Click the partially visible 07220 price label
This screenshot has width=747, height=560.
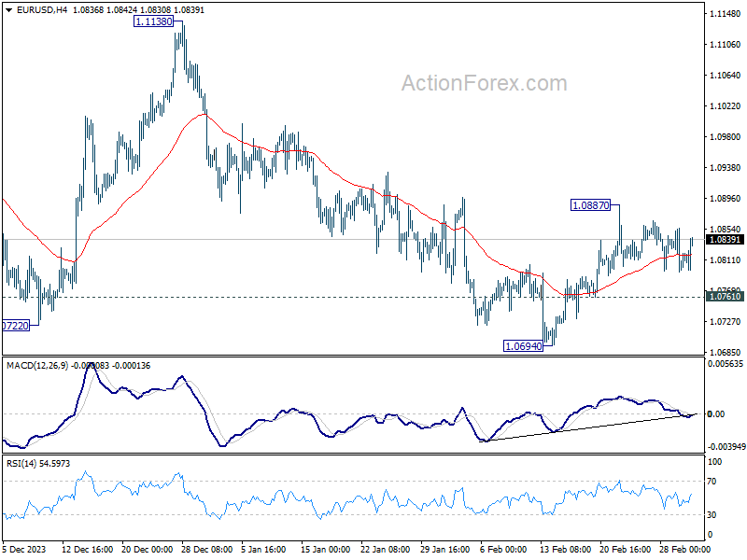[x=16, y=326]
